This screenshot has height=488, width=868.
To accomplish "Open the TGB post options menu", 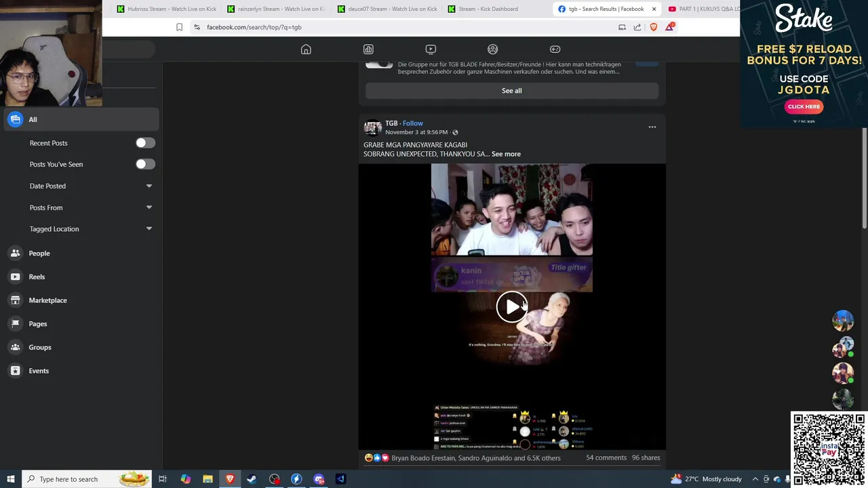I will [x=652, y=127].
